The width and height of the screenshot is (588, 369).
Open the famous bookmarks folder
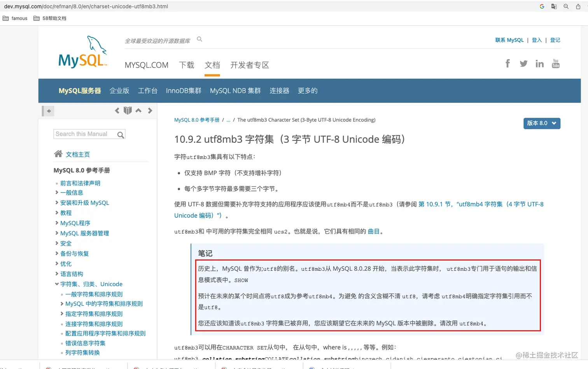click(15, 18)
